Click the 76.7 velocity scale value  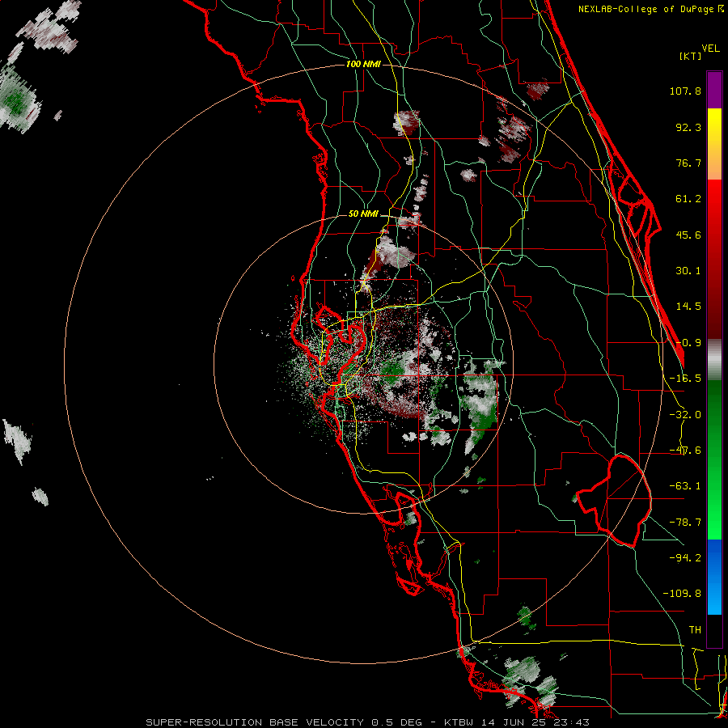click(688, 163)
